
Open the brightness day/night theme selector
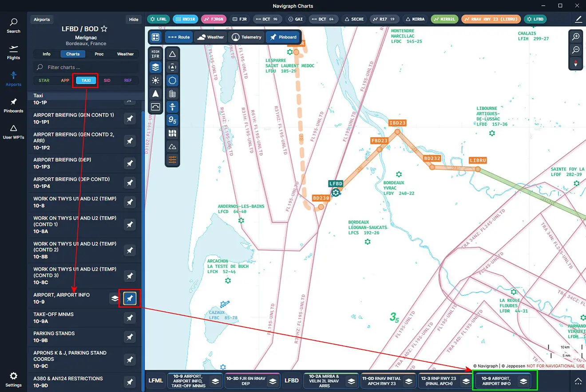coord(155,80)
